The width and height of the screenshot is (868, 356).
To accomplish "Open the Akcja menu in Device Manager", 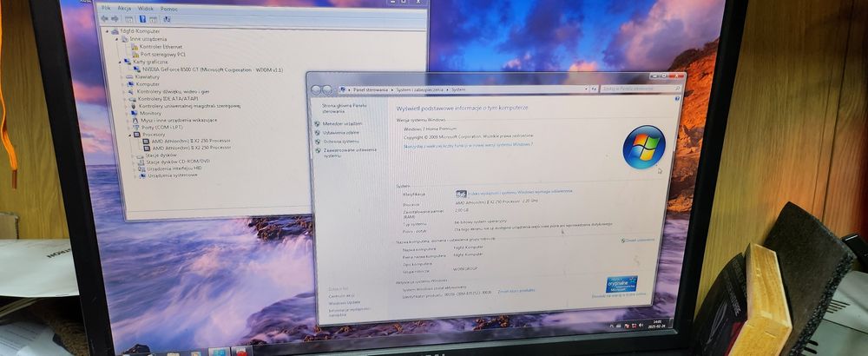I will 124,9.
